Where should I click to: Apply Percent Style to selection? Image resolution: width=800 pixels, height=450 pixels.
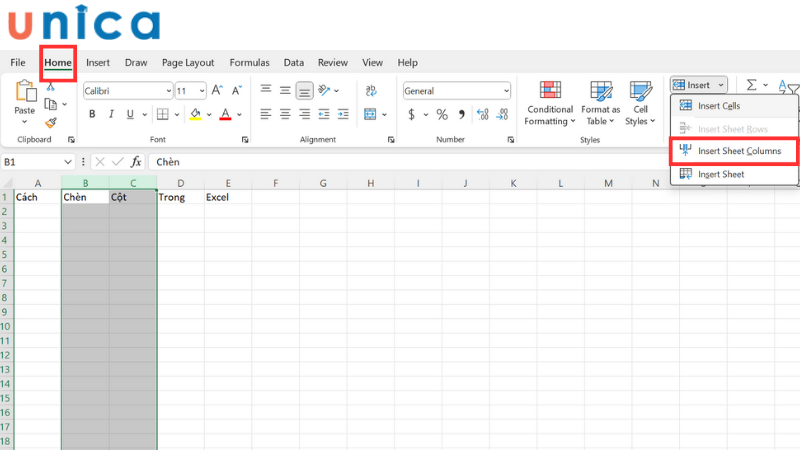tap(442, 115)
